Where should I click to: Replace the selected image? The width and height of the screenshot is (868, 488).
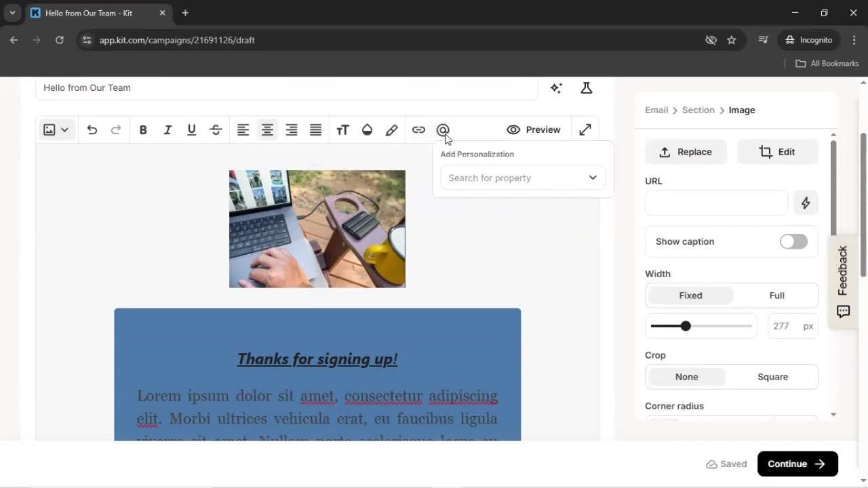click(x=686, y=152)
